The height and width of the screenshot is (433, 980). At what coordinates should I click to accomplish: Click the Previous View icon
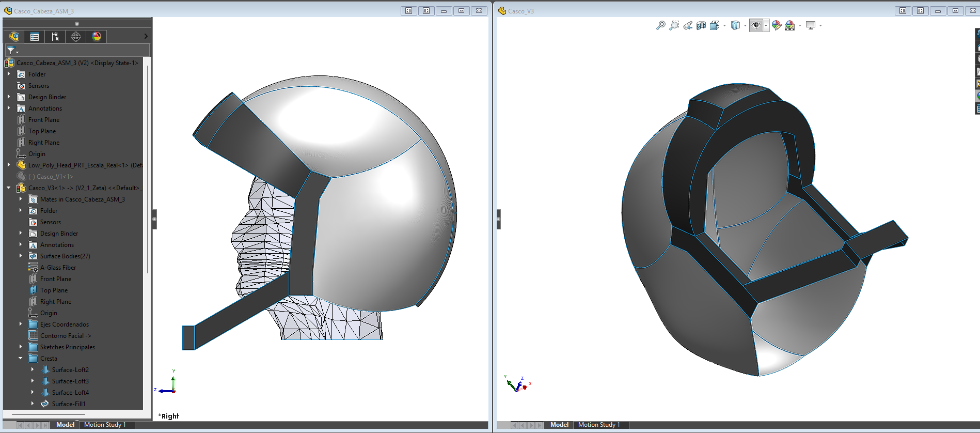688,25
